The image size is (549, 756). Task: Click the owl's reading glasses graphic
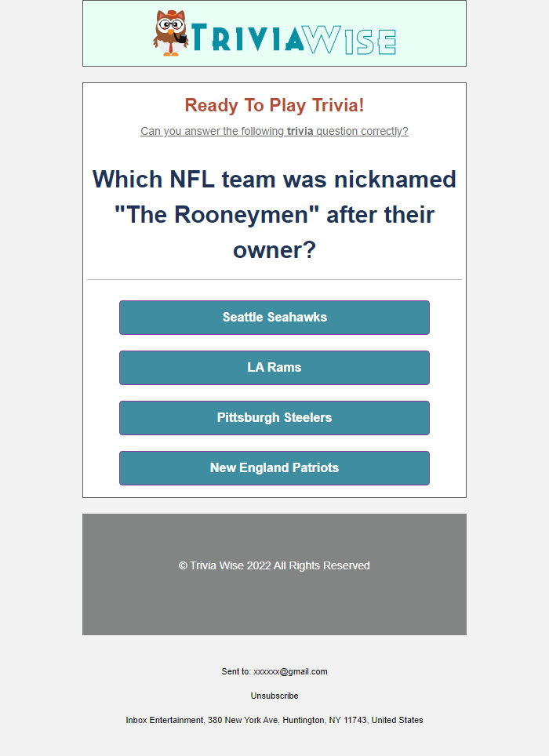tap(170, 24)
